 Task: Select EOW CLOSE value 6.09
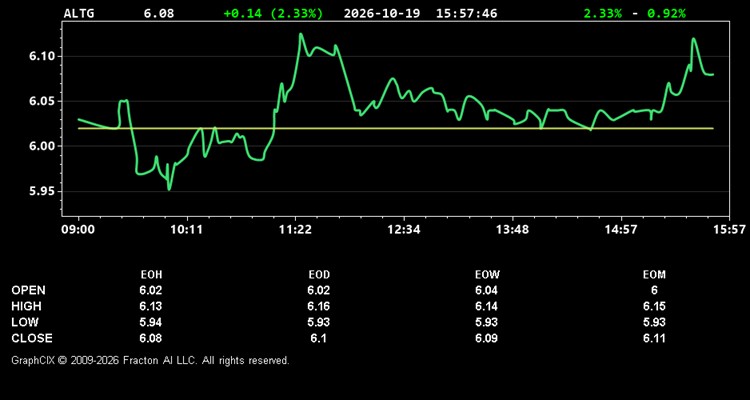pos(486,338)
